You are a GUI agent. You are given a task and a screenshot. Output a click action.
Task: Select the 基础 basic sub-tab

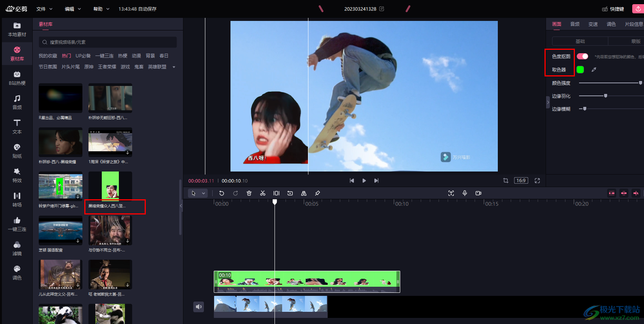point(580,41)
